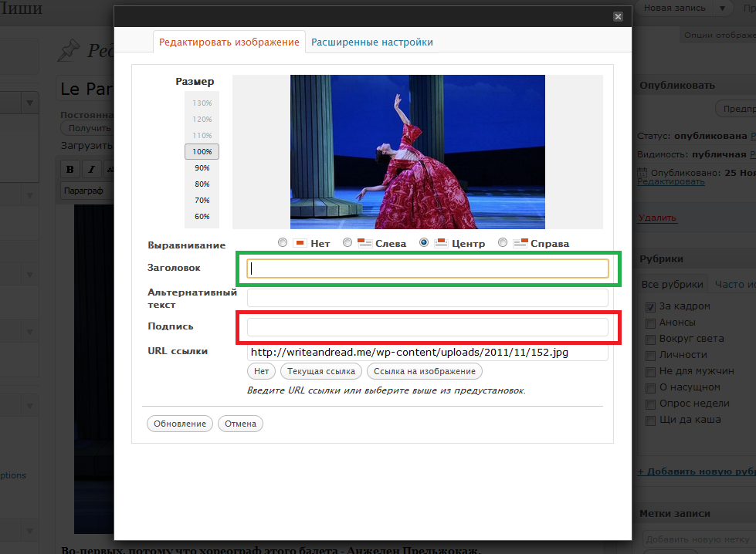
Task: Click the left-align icon next to Слева
Action: pyautogui.click(x=364, y=243)
